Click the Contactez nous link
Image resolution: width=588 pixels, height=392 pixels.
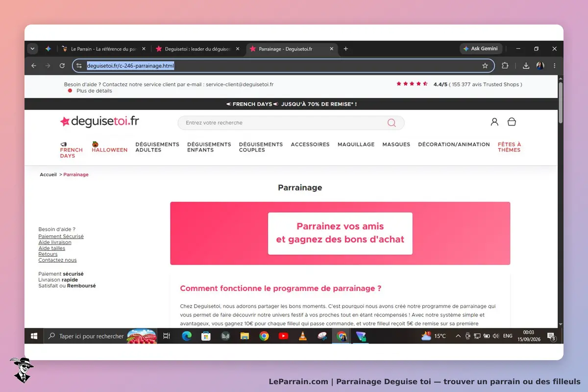tap(57, 260)
